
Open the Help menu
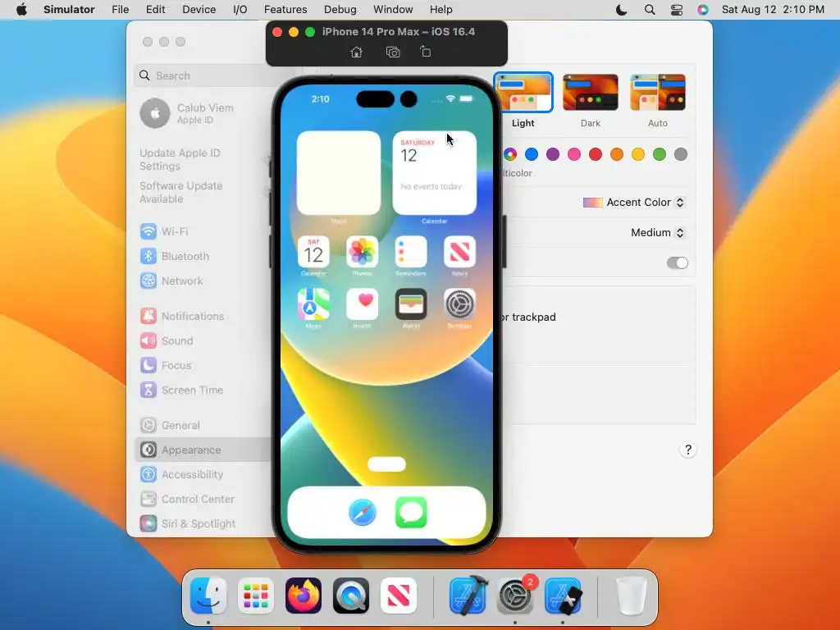coord(441,10)
